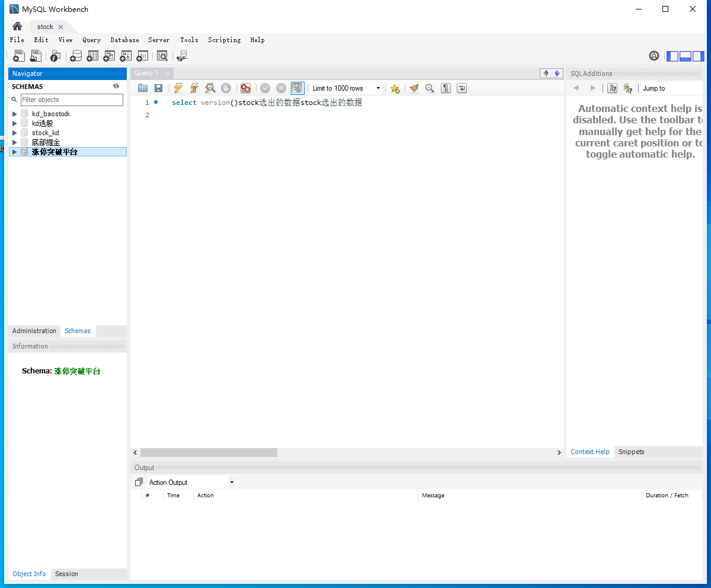Close the stock connection tab
Viewport: 711px width, 588px height.
click(x=60, y=27)
